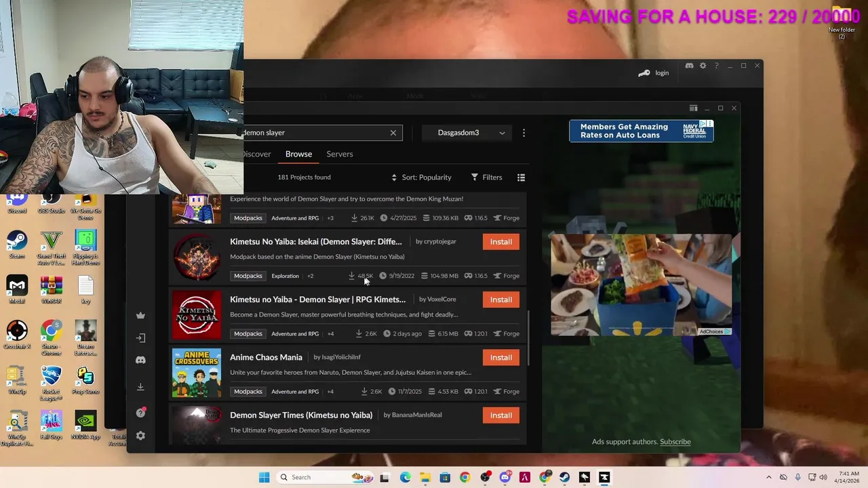
Task: Switch to list view layout icon
Action: (x=521, y=178)
